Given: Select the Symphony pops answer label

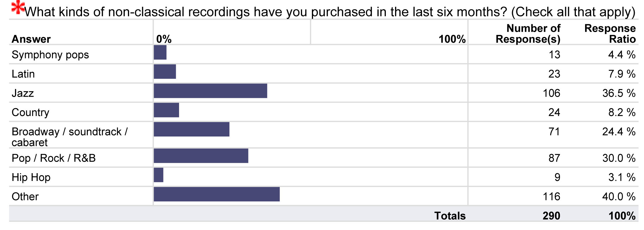Looking at the screenshot, I should [x=50, y=55].
